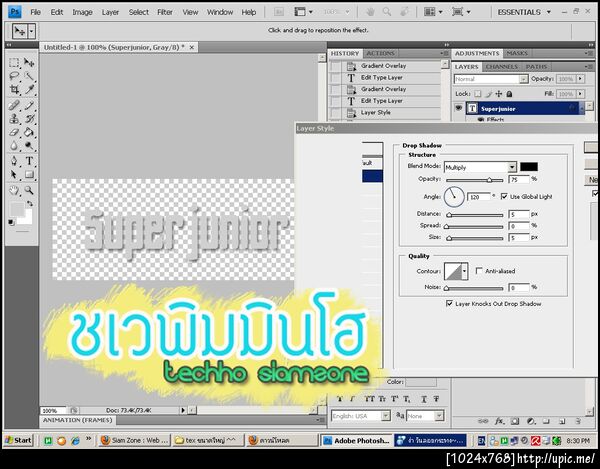This screenshot has height=469, width=600.
Task: Open the tool preset picker arrow
Action: [32, 31]
